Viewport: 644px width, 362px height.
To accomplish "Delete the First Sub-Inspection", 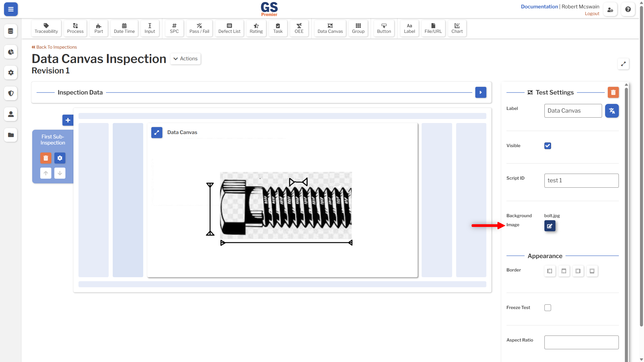I will [x=46, y=158].
